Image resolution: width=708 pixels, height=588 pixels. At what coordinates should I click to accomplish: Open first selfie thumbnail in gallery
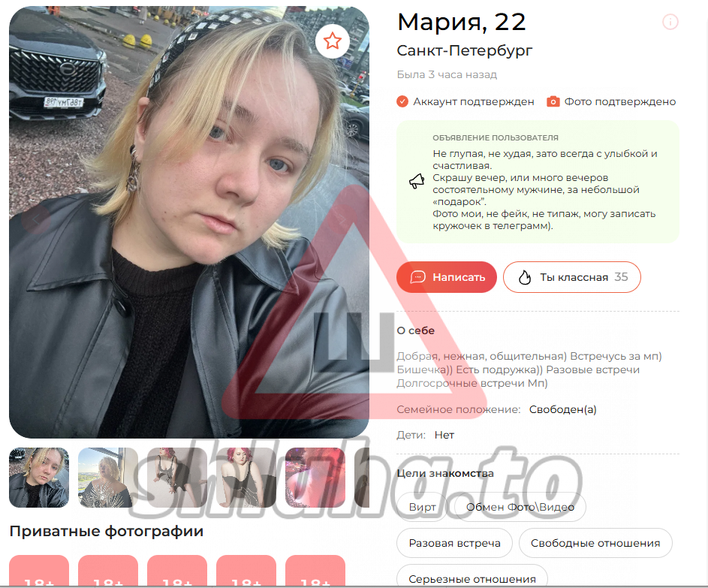coord(39,478)
